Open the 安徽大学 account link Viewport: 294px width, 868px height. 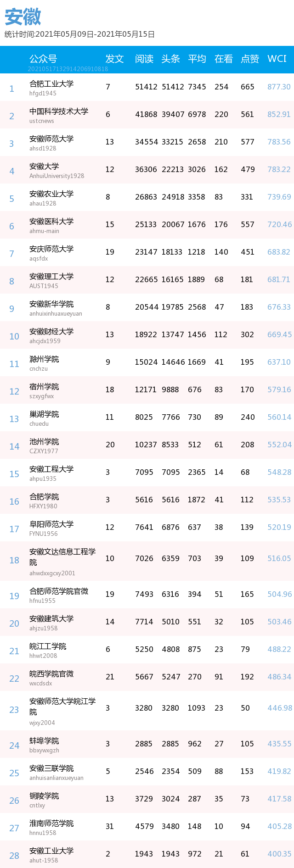tap(44, 166)
